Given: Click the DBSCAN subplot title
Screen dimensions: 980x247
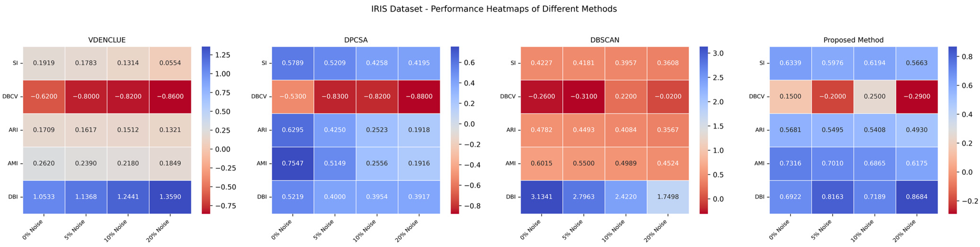Looking at the screenshot, I should 605,40.
